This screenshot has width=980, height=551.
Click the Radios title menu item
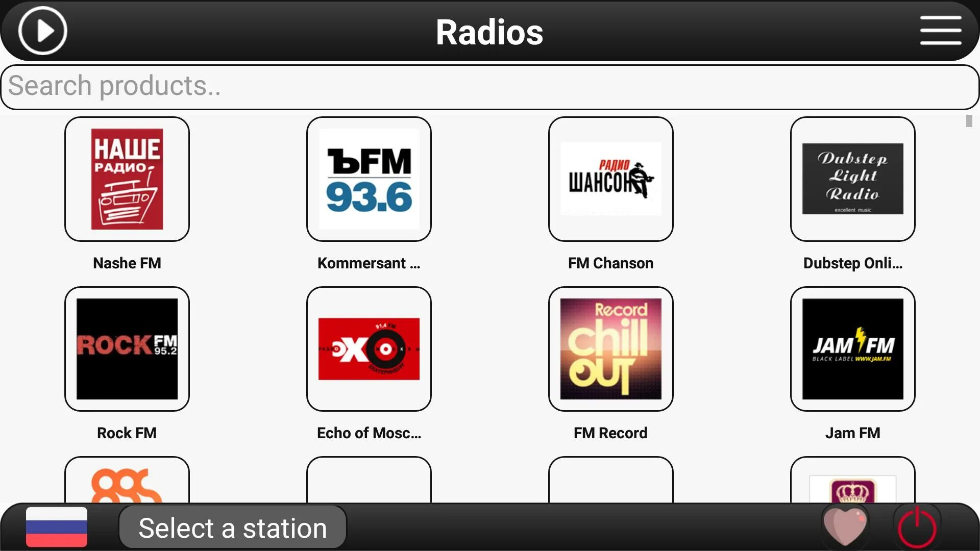489,31
